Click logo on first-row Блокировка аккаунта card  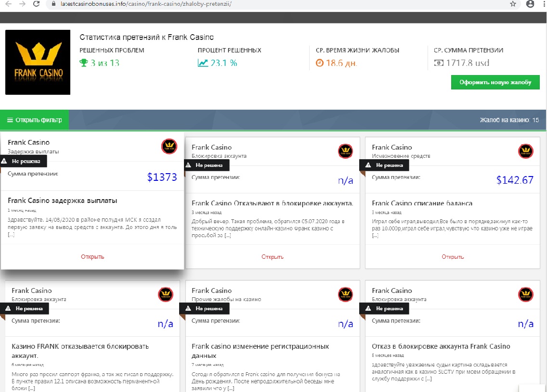345,151
